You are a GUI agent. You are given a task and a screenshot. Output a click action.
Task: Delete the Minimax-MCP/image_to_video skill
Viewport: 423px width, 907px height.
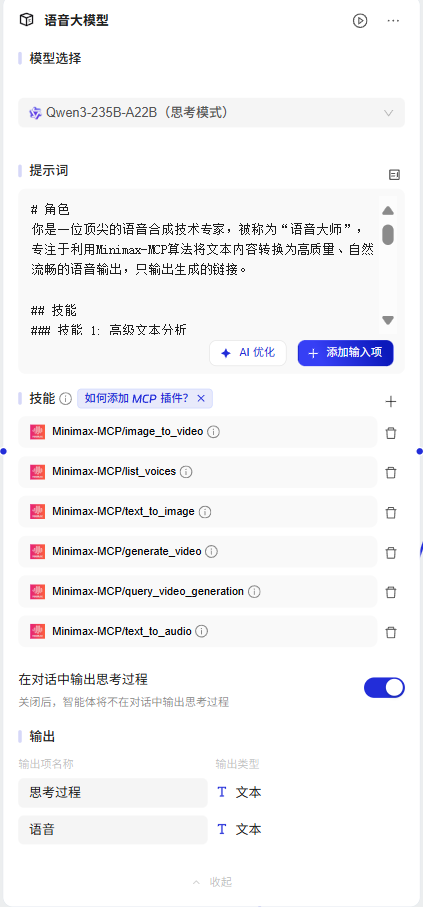(x=391, y=433)
